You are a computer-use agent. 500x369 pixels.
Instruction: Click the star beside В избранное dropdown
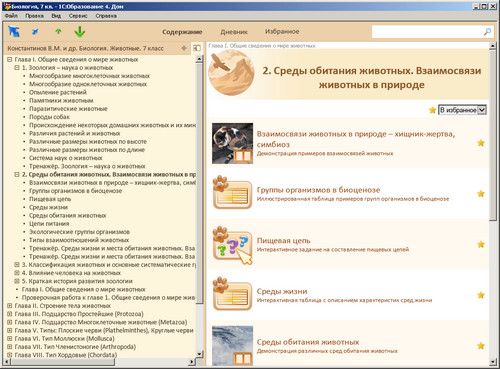[432, 110]
